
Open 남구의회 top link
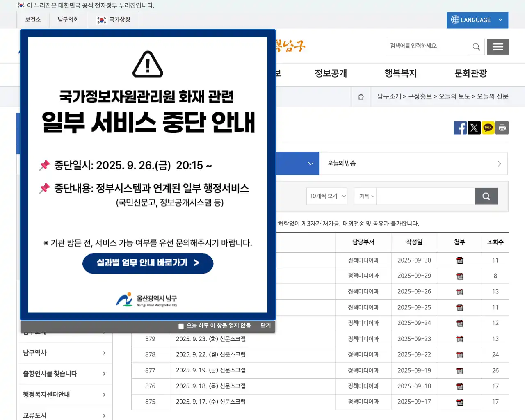coord(68,20)
